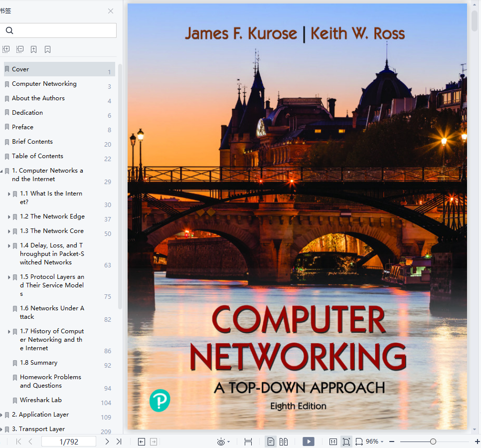Click the rotate page icon

[359, 442]
